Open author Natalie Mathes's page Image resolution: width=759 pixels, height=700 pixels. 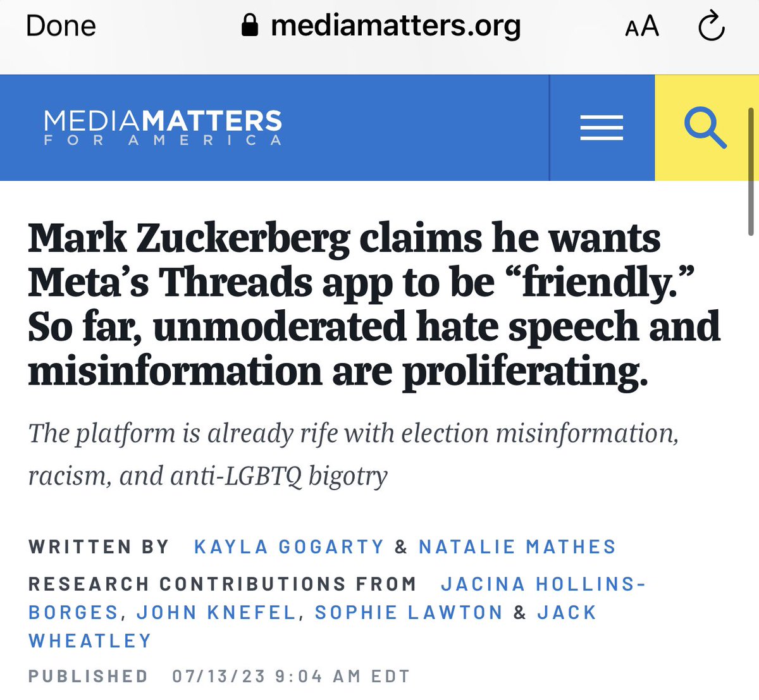tap(517, 546)
